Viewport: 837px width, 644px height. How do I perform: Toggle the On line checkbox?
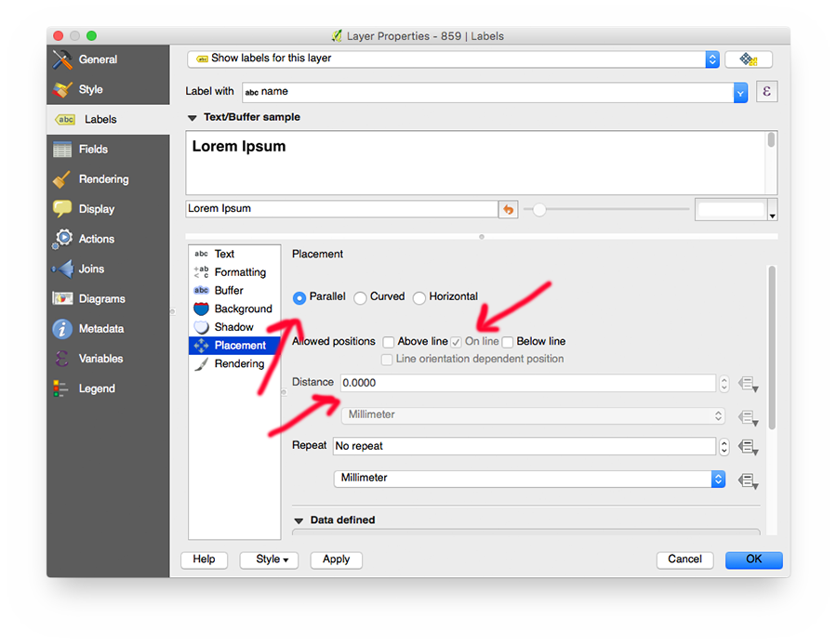point(456,342)
